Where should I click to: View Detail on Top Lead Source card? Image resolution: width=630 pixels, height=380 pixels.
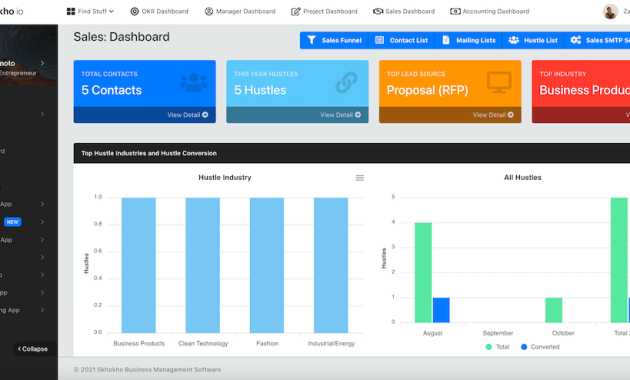(x=493, y=115)
